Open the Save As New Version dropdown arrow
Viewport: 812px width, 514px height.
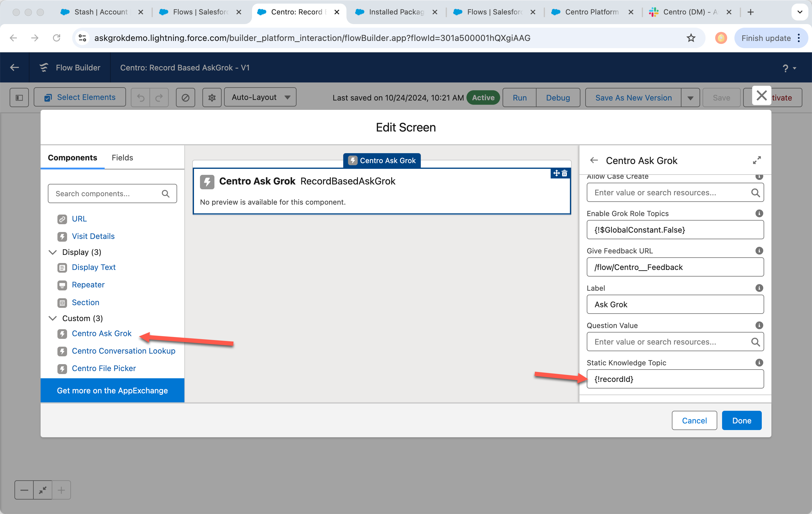pyautogui.click(x=690, y=98)
